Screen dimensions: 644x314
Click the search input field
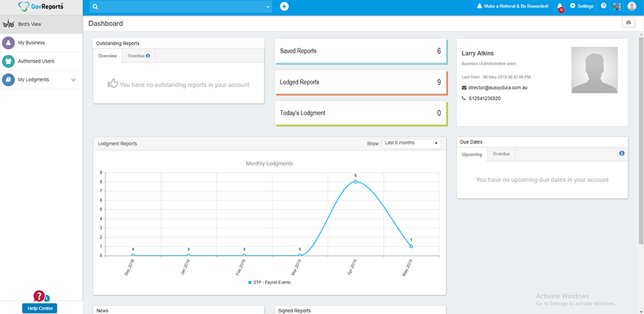[179, 7]
